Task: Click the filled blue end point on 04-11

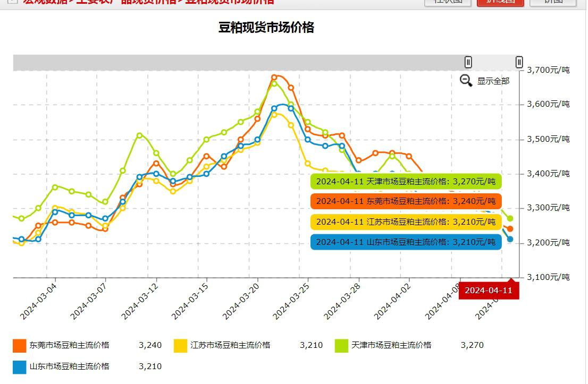Action: [510, 239]
